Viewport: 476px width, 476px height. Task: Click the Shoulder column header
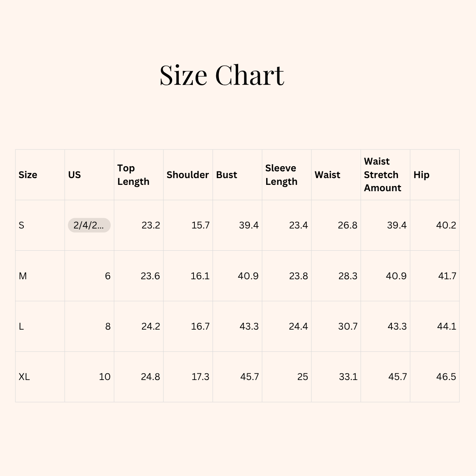[x=187, y=175]
